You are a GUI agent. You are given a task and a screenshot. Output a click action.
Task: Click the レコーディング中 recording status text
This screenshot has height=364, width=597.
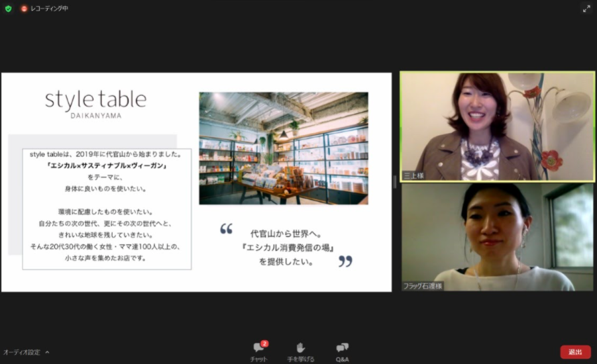[x=50, y=9]
